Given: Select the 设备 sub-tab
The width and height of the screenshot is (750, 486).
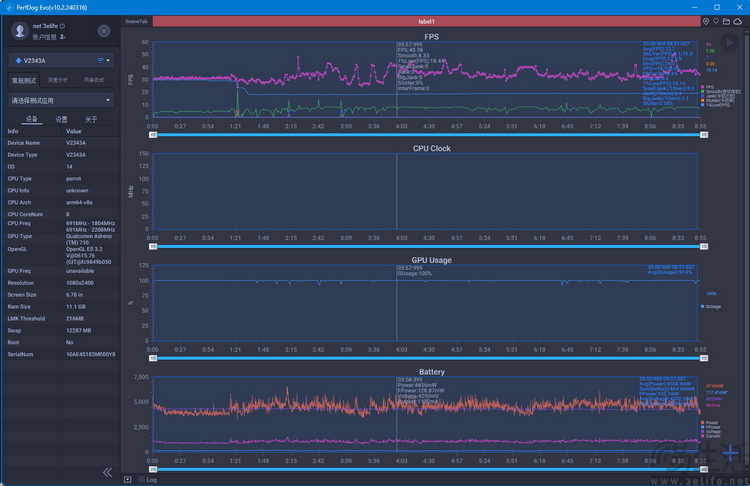Looking at the screenshot, I should tap(32, 119).
